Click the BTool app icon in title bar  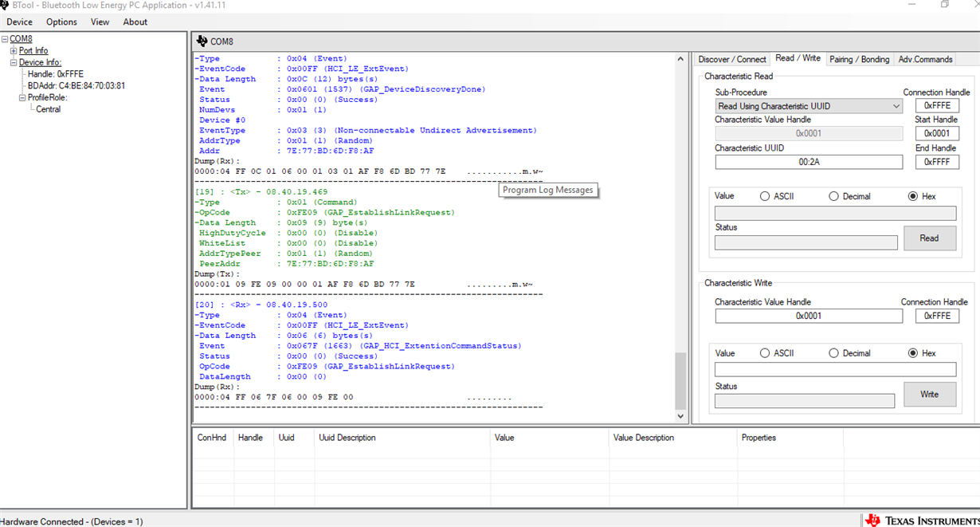coord(4,5)
